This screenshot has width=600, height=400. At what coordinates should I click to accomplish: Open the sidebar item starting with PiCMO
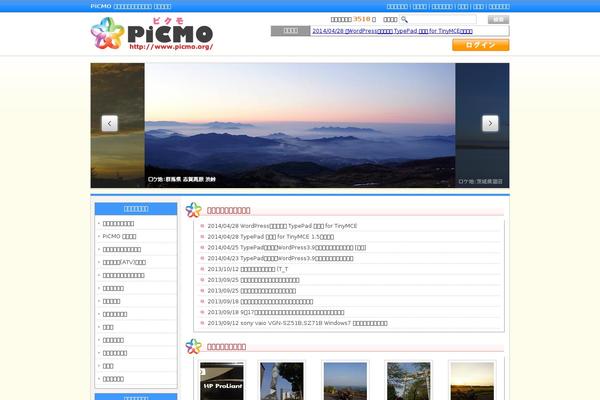pos(119,236)
